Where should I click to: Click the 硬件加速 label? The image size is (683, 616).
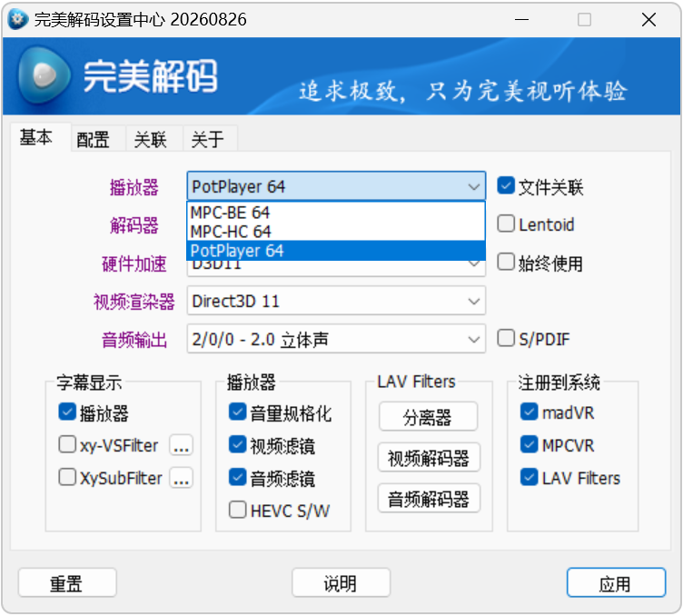tap(134, 263)
